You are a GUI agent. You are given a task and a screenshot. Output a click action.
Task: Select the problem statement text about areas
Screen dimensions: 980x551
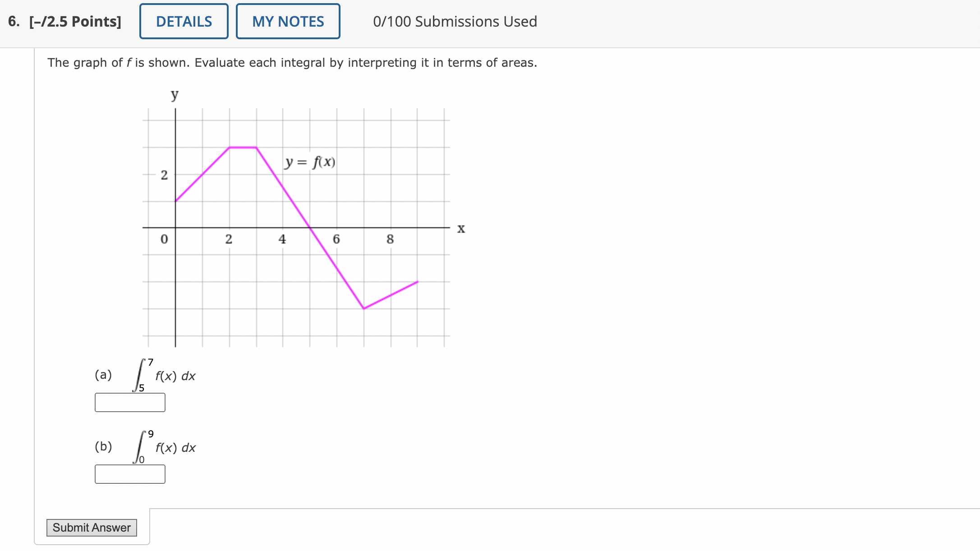pos(292,63)
